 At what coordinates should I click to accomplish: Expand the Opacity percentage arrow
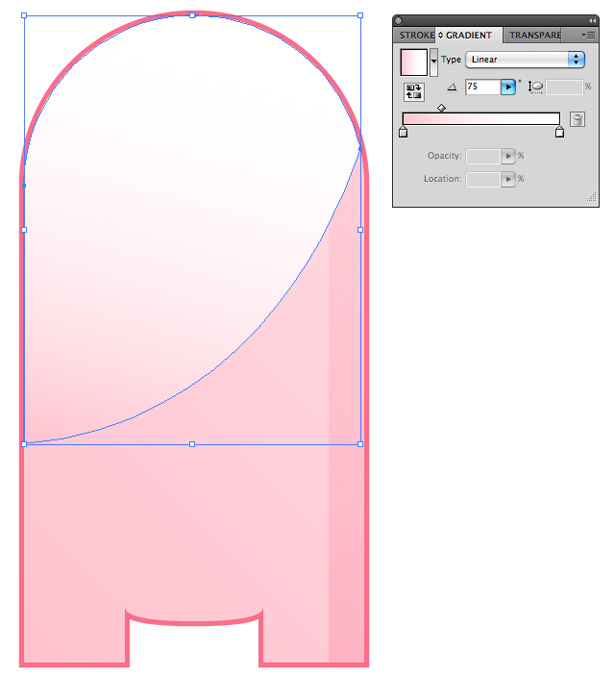[508, 156]
